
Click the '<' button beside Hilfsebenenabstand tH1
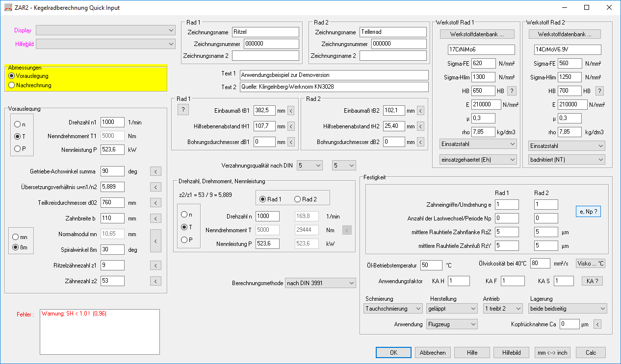(290, 126)
